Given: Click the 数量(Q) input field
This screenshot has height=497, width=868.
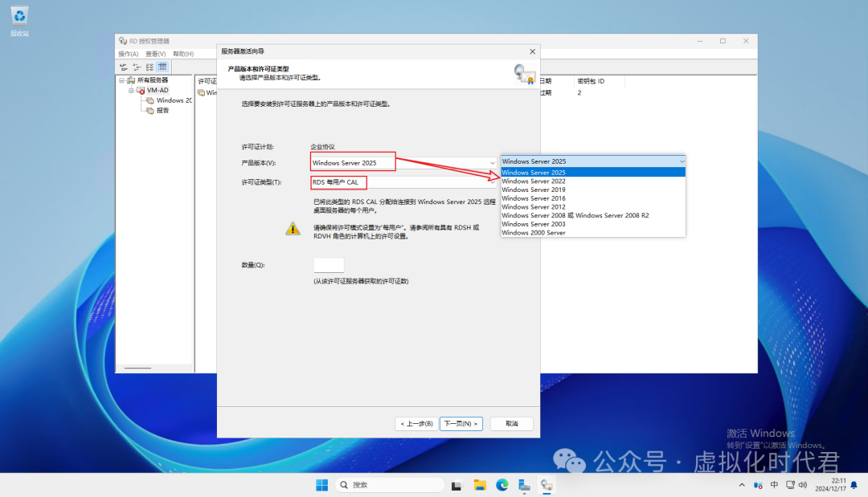Looking at the screenshot, I should 328,265.
